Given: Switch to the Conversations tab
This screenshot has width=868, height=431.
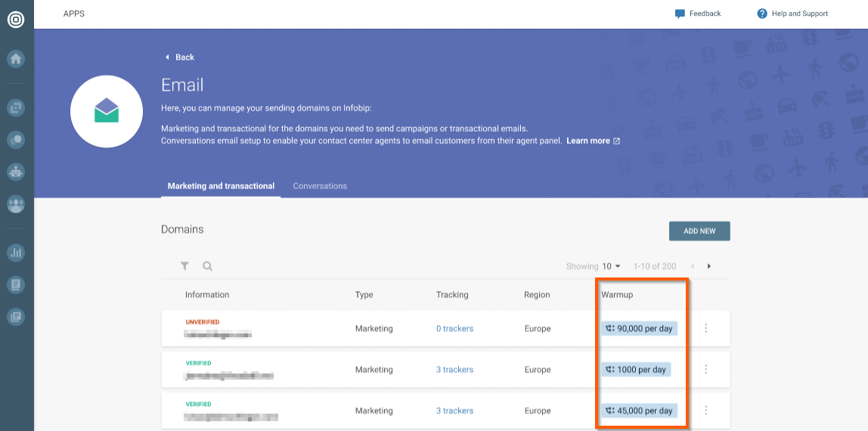Looking at the screenshot, I should coord(320,186).
